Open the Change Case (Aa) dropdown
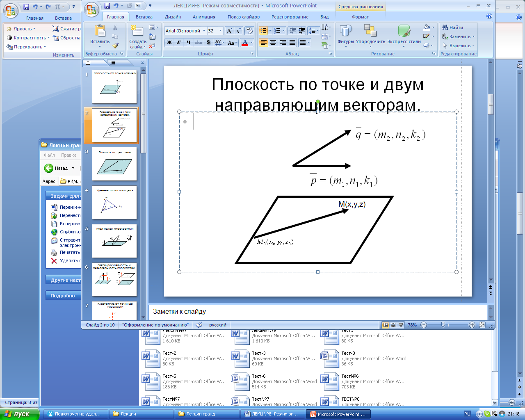The image size is (525, 420). coord(233,43)
